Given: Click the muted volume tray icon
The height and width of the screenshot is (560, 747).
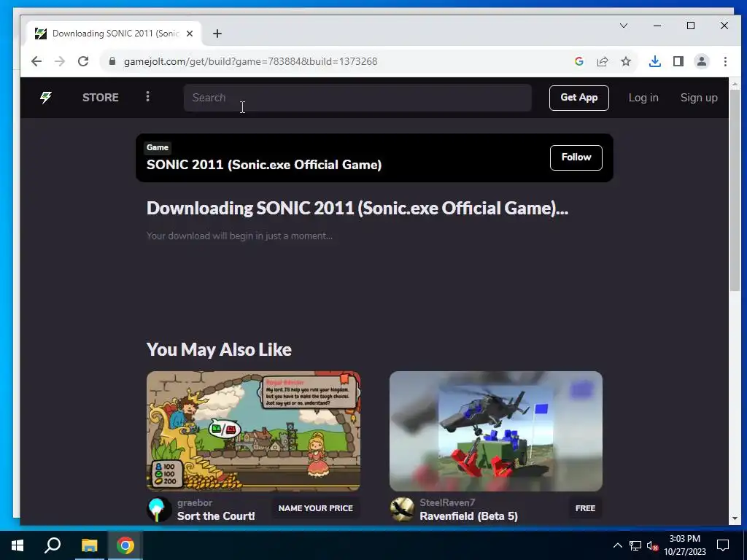Looking at the screenshot, I should (652, 545).
